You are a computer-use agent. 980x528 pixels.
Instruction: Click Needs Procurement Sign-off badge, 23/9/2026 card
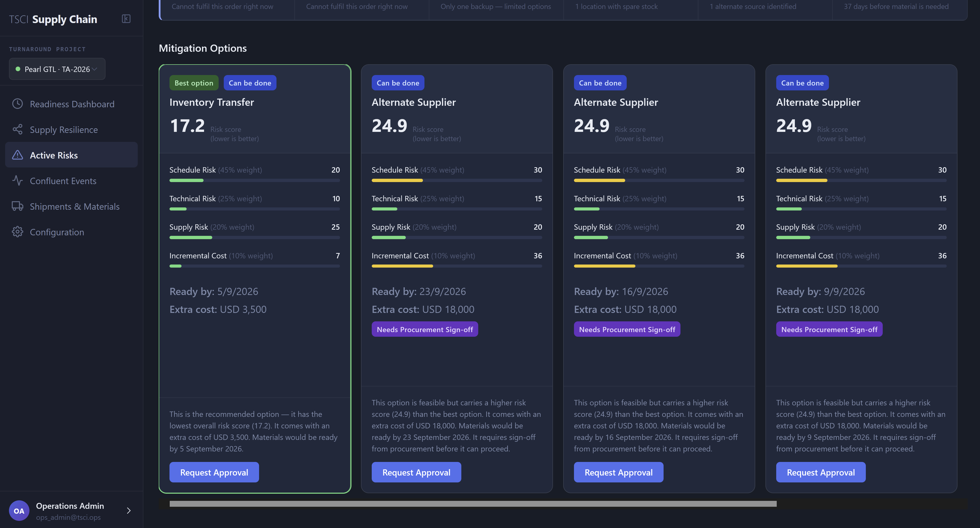point(424,329)
